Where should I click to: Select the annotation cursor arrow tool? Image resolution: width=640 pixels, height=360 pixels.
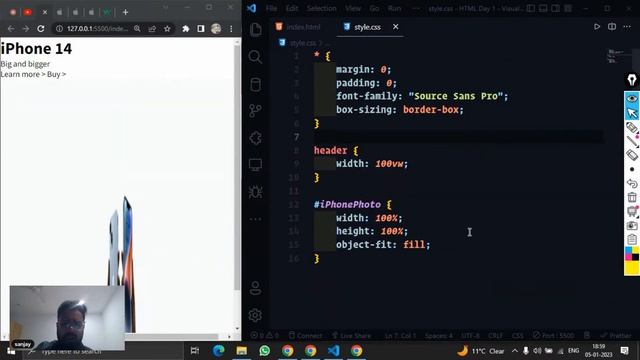pyautogui.click(x=632, y=113)
